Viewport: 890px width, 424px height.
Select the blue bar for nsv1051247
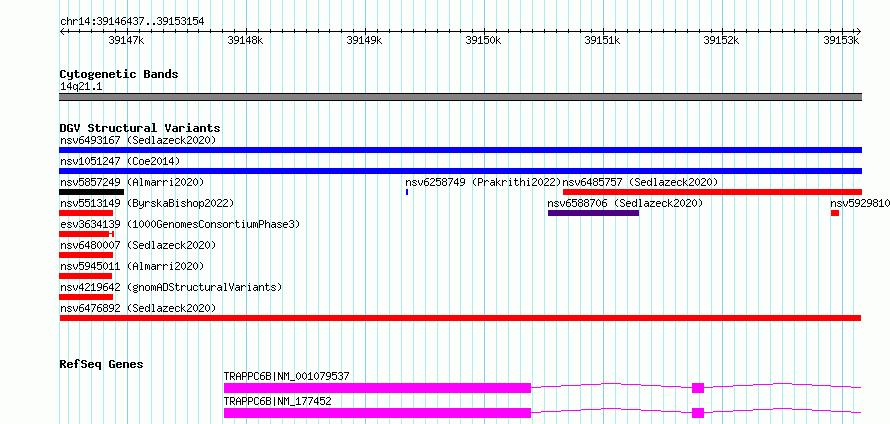pos(460,171)
